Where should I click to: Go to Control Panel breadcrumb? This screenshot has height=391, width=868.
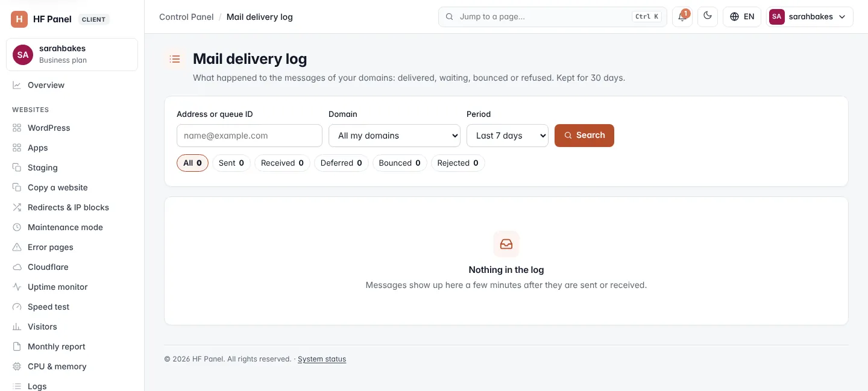point(186,17)
